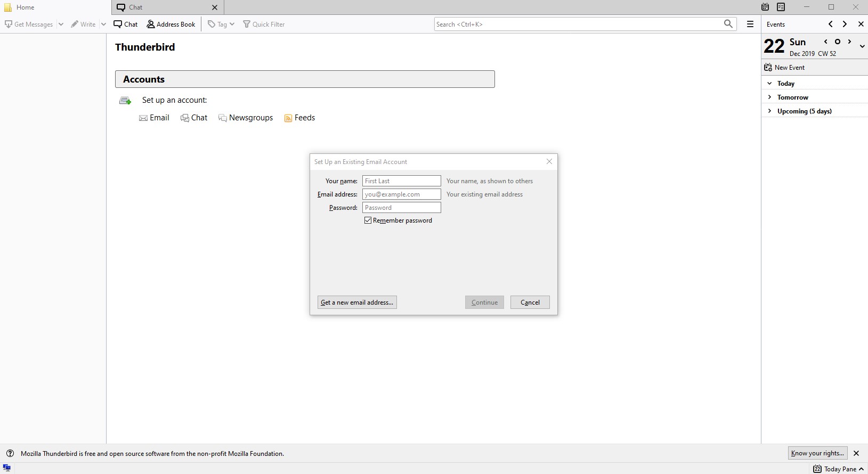Click the notification info question icon

click(10, 454)
